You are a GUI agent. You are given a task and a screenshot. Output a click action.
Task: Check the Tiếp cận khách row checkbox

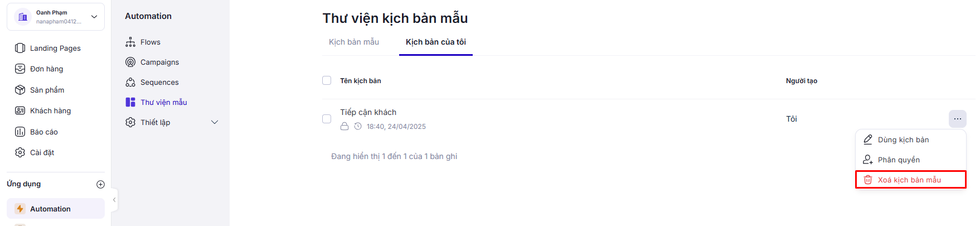tap(327, 119)
